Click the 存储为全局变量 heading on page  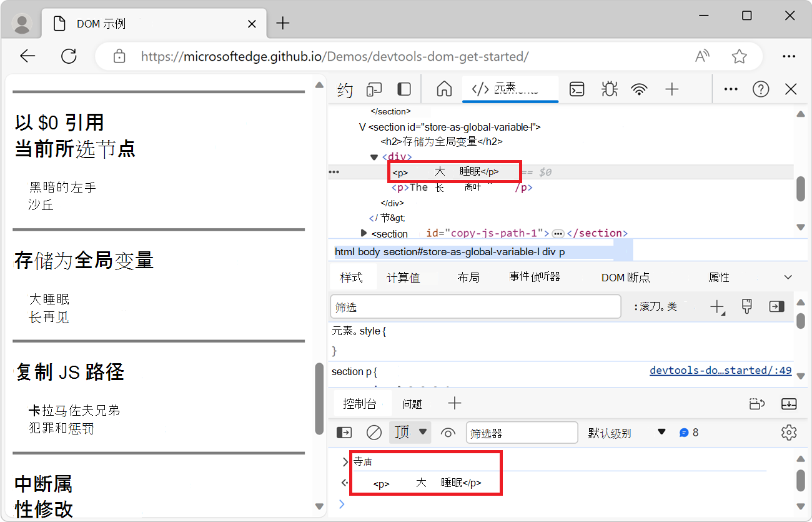(x=84, y=260)
